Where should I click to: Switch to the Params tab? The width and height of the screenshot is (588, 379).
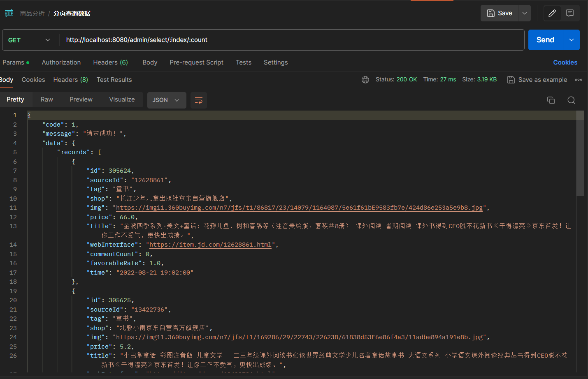(16, 62)
